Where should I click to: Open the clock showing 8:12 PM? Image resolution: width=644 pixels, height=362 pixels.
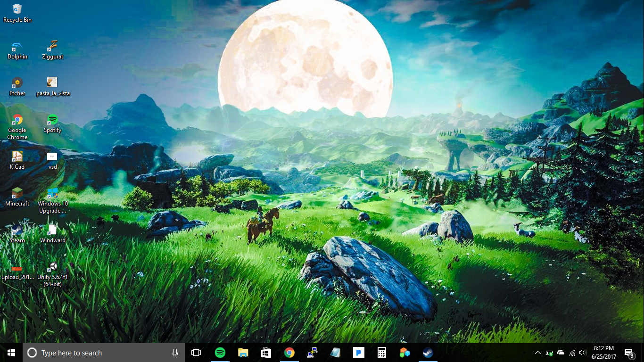pyautogui.click(x=603, y=353)
